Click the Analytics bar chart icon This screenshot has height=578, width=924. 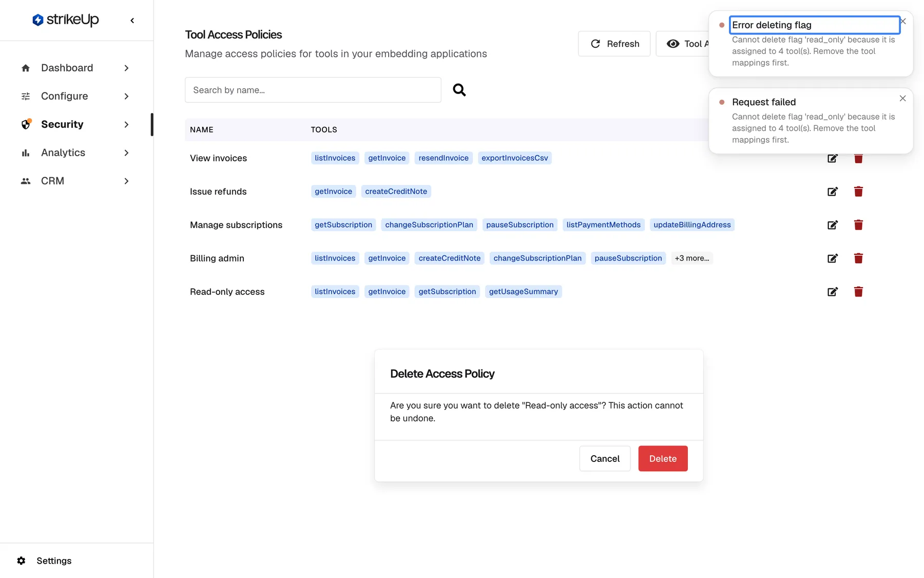pos(26,153)
